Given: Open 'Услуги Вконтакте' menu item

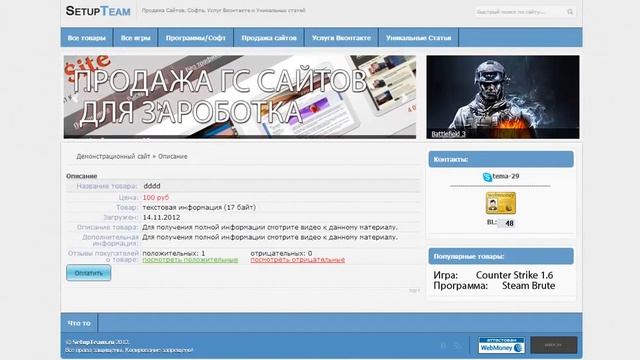Looking at the screenshot, I should coord(341,38).
